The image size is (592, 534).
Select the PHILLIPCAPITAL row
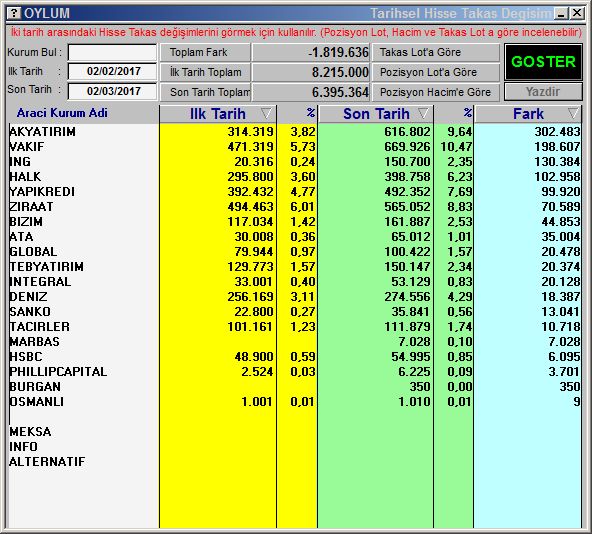(x=295, y=372)
